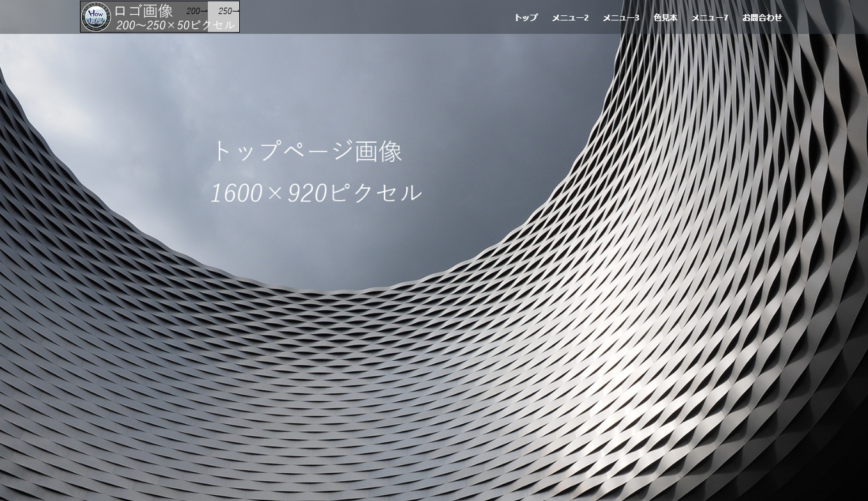868x501 pixels.
Task: Open the お問合わせ contact page
Action: [x=762, y=18]
